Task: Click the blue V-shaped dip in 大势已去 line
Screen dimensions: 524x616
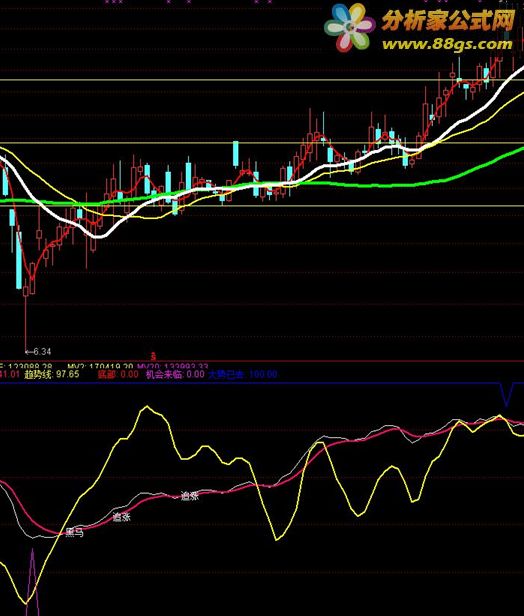Action: point(507,394)
